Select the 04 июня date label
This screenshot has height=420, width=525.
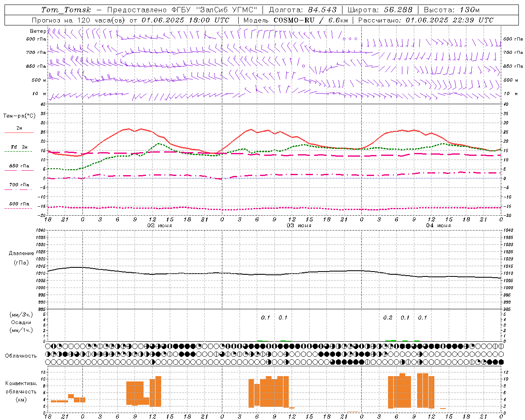tap(438, 226)
